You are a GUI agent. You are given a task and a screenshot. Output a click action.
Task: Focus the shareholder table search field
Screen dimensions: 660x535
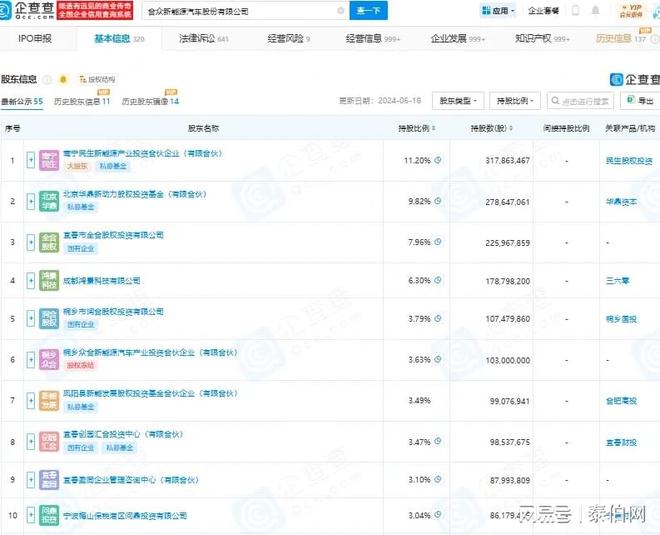(580, 101)
